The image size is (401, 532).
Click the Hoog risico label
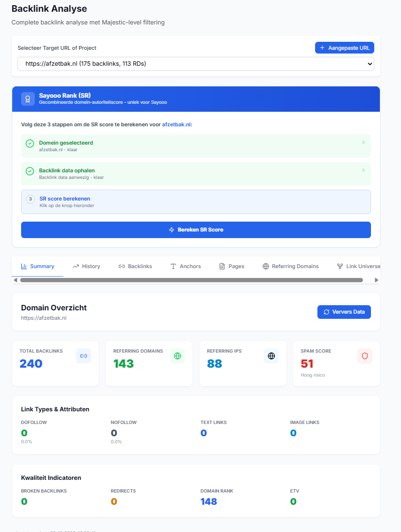tap(313, 375)
